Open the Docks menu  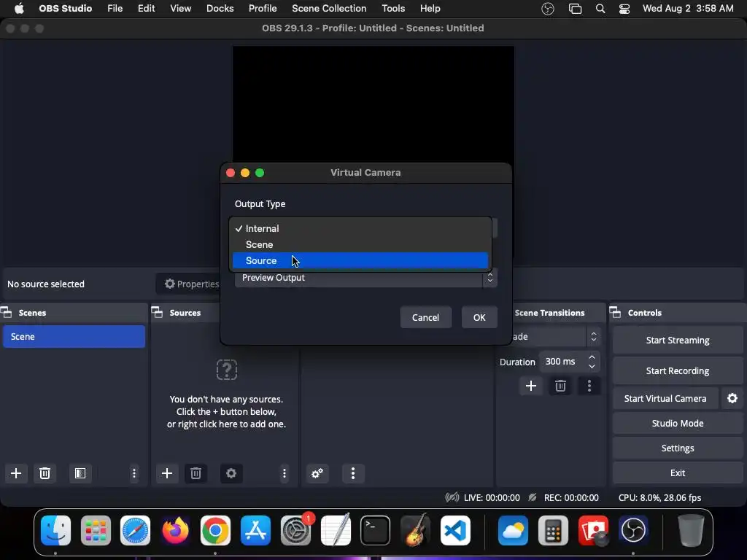pyautogui.click(x=220, y=9)
